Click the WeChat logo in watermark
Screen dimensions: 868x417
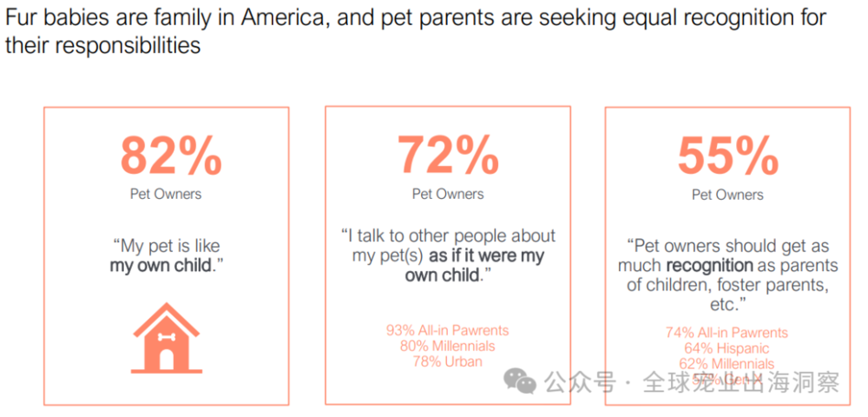point(521,381)
